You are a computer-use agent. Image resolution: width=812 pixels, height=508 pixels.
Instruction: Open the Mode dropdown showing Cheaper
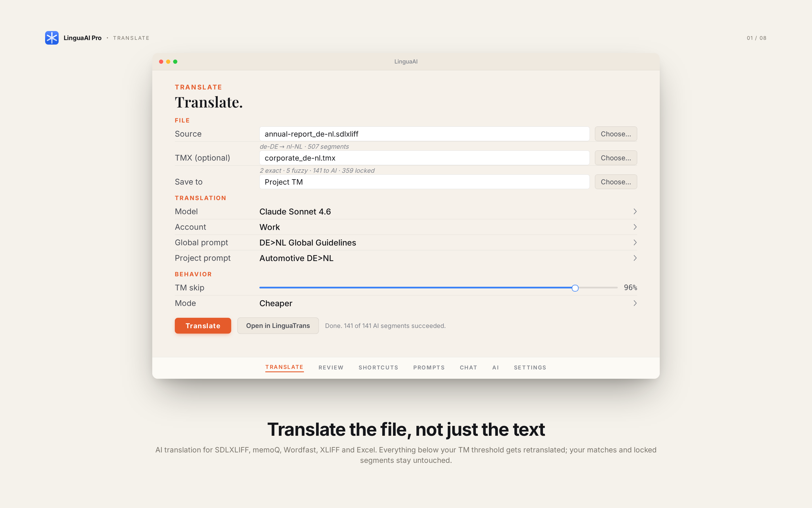pyautogui.click(x=406, y=303)
